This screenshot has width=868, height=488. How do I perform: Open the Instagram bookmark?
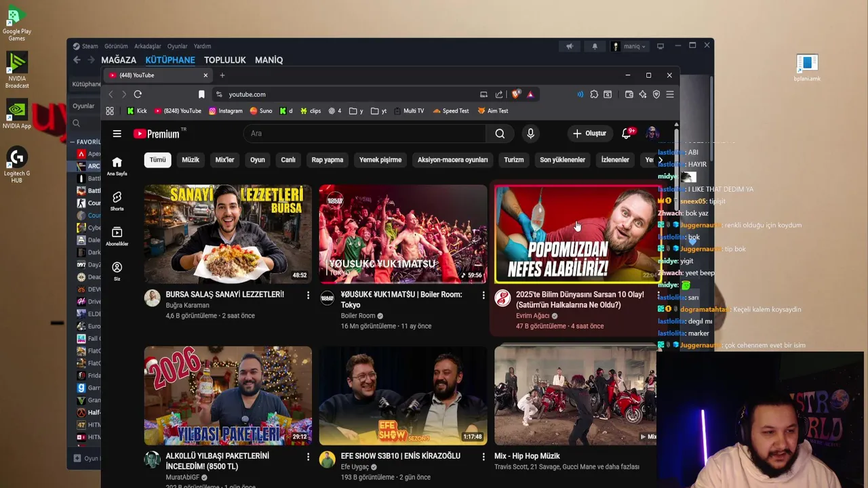pyautogui.click(x=225, y=111)
